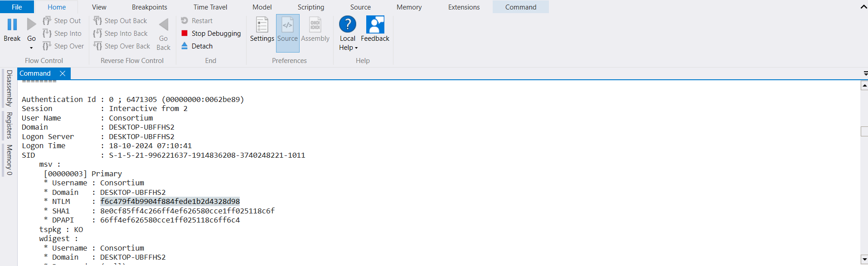Close the Command window tab
This screenshot has width=868, height=266.
pos(63,73)
